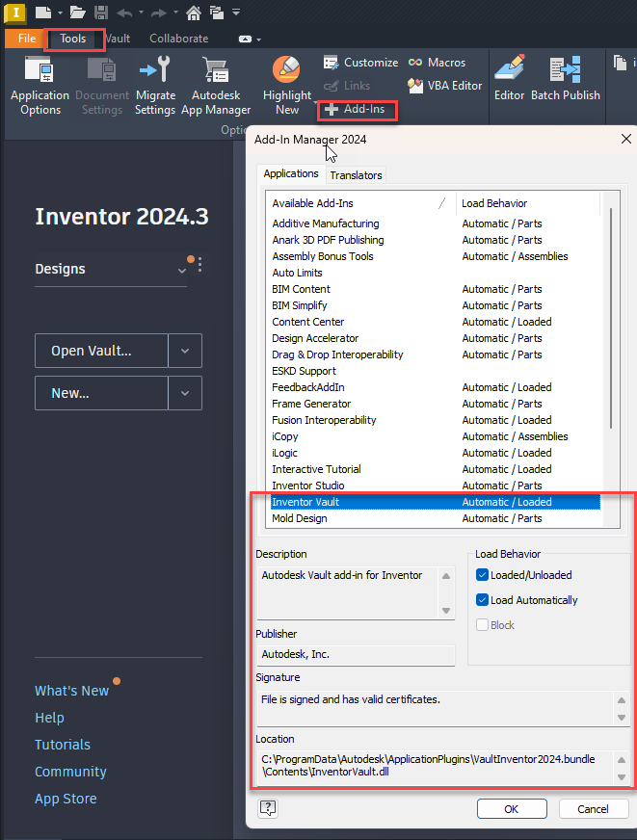Click the Save disk icon in quick access toolbar
Viewport: 637px width, 840px height.
101,12
